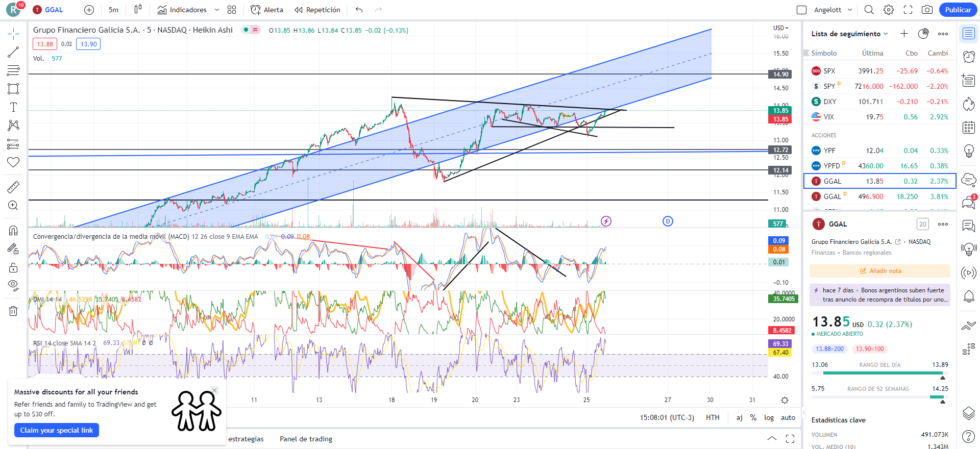
Task: Click the Publicar button
Action: (958, 10)
